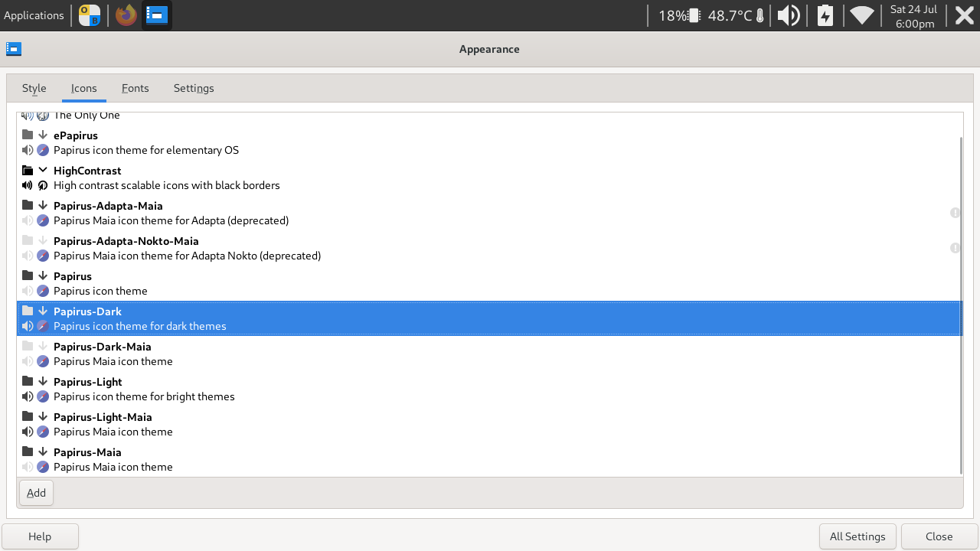980x551 pixels.
Task: Click the clock showing Sat 24 Jul
Action: (914, 15)
